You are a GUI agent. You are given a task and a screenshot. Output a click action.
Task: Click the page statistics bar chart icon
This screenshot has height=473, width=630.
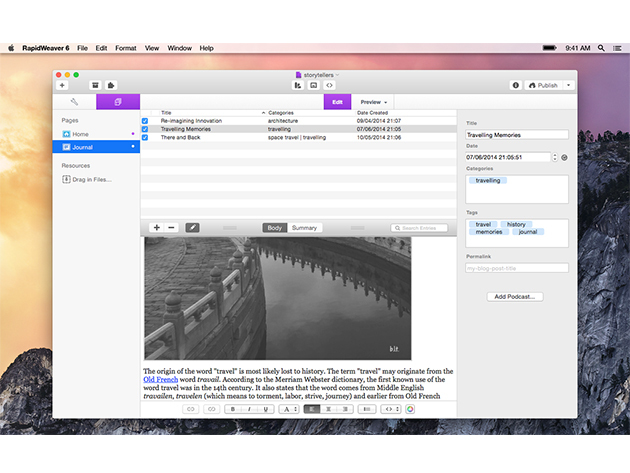[298, 85]
